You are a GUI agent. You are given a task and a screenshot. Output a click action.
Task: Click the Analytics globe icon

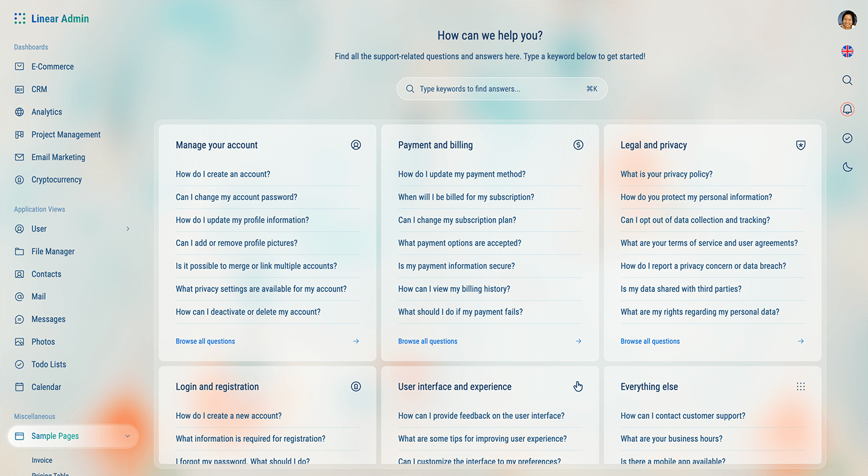[20, 112]
